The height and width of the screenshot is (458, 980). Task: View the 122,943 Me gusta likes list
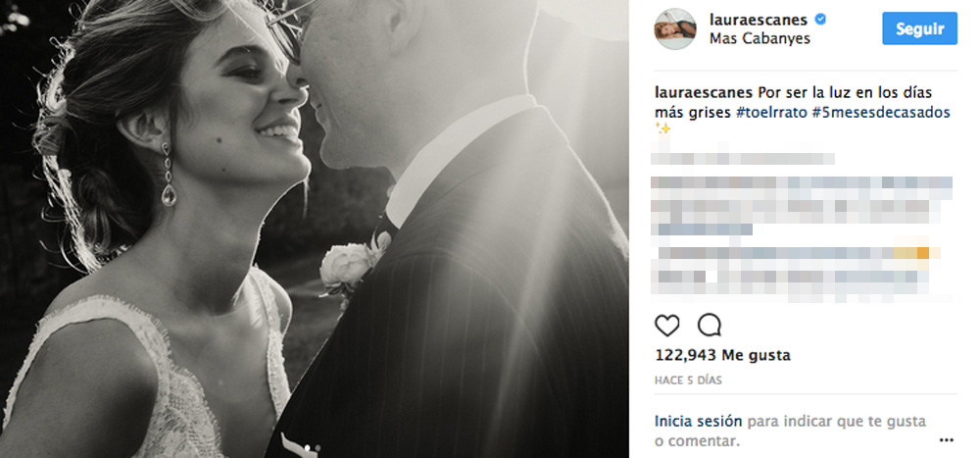click(722, 355)
